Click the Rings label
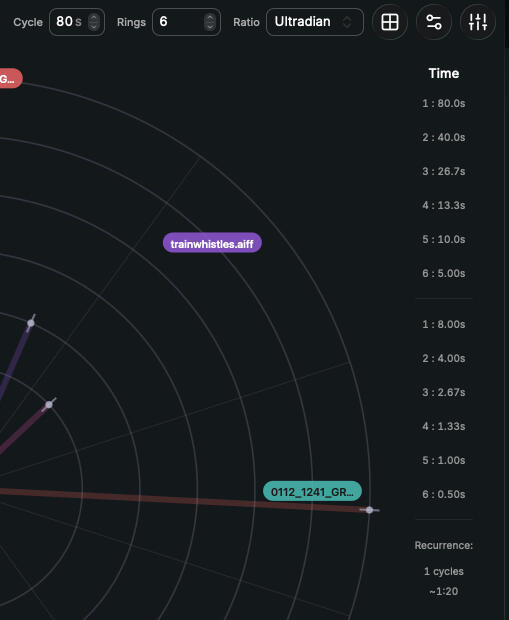 point(131,22)
